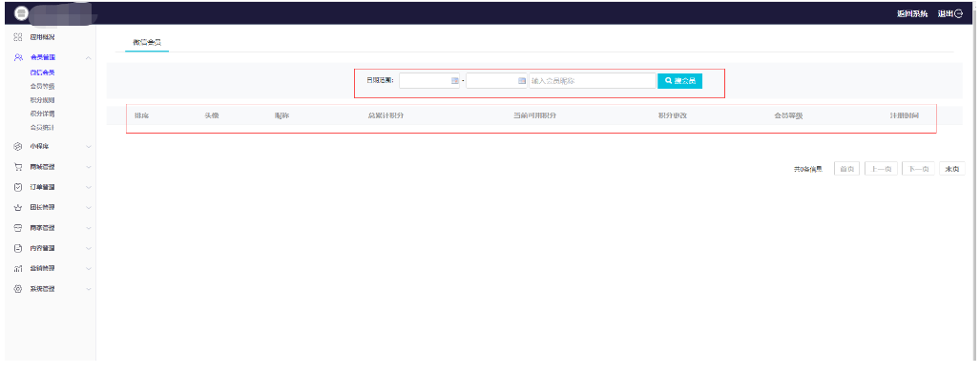This screenshot has height=374, width=980.
Task: Expand the 订单管理 menu chevron
Action: point(89,187)
